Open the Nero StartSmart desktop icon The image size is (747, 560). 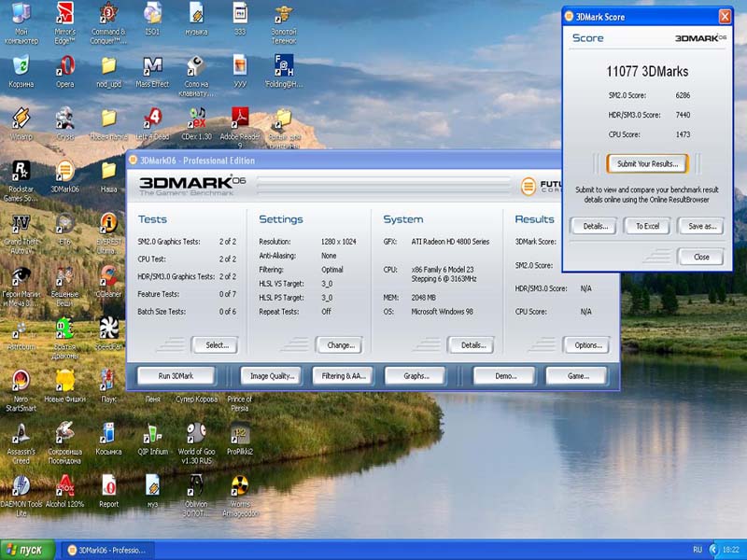coord(21,381)
